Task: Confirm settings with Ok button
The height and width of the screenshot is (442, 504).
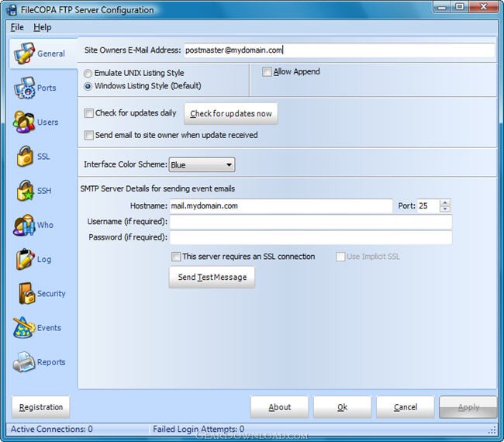Action: [x=342, y=407]
